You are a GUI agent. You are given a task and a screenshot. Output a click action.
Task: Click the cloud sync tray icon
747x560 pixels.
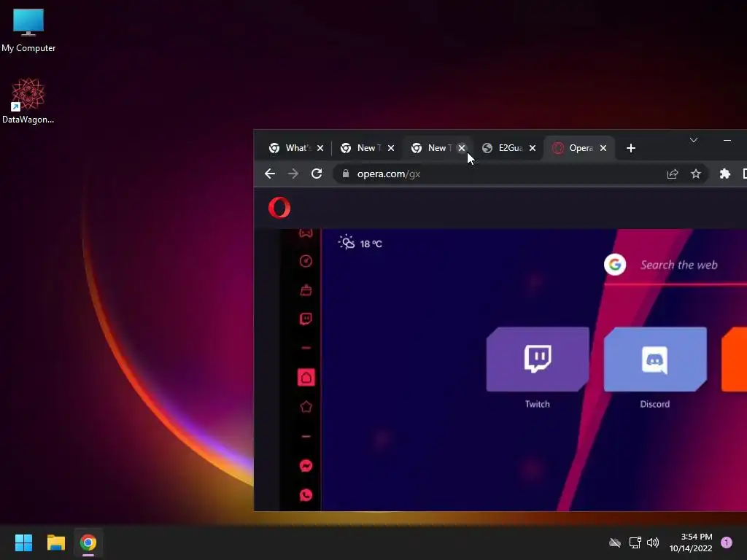tap(614, 542)
